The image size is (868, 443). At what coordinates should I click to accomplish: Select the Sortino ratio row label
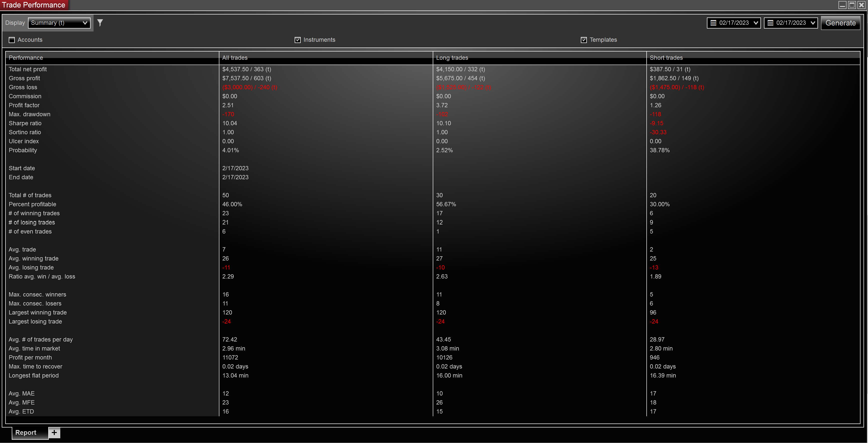[x=25, y=132]
